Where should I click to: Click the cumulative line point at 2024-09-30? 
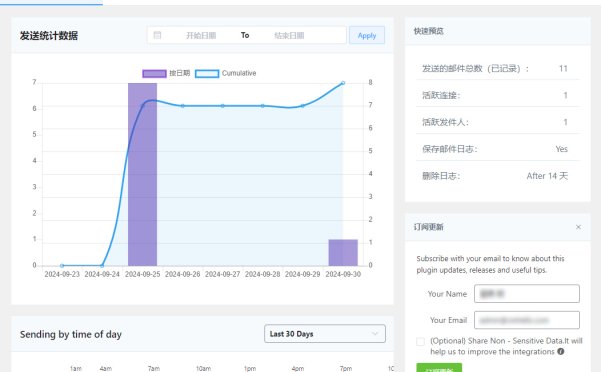pos(343,83)
